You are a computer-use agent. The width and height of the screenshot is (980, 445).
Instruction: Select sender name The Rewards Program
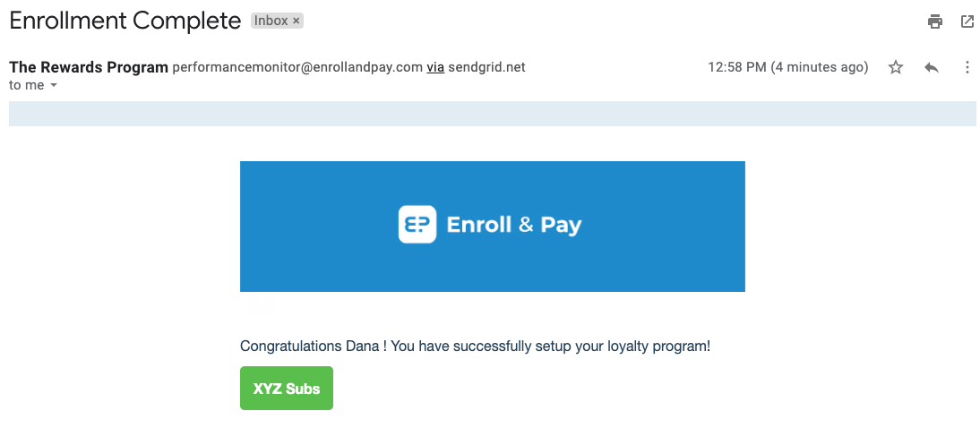[x=89, y=67]
